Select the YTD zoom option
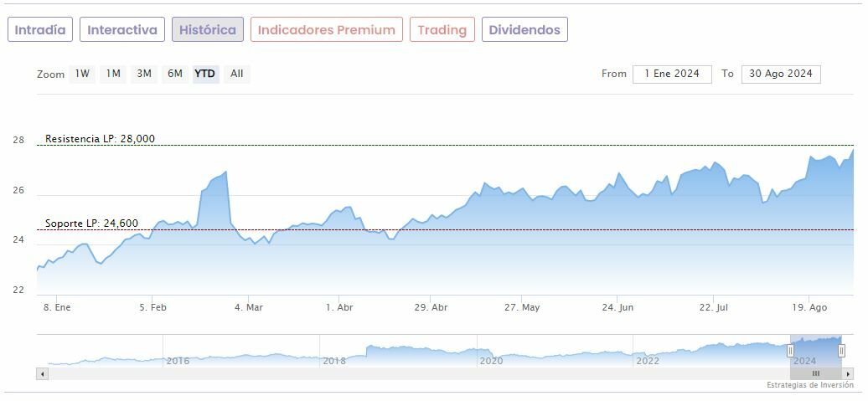This screenshot has width=868, height=401. pyautogui.click(x=205, y=74)
